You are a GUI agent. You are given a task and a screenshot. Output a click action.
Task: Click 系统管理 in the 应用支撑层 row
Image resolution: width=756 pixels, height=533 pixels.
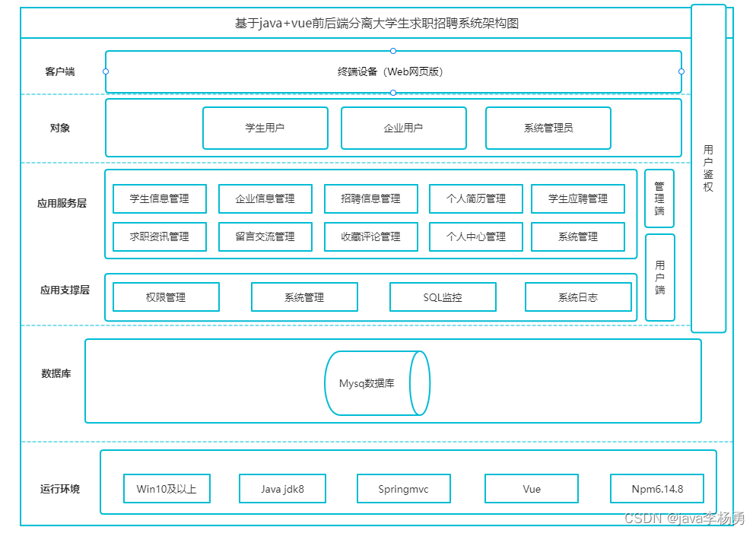point(304,297)
